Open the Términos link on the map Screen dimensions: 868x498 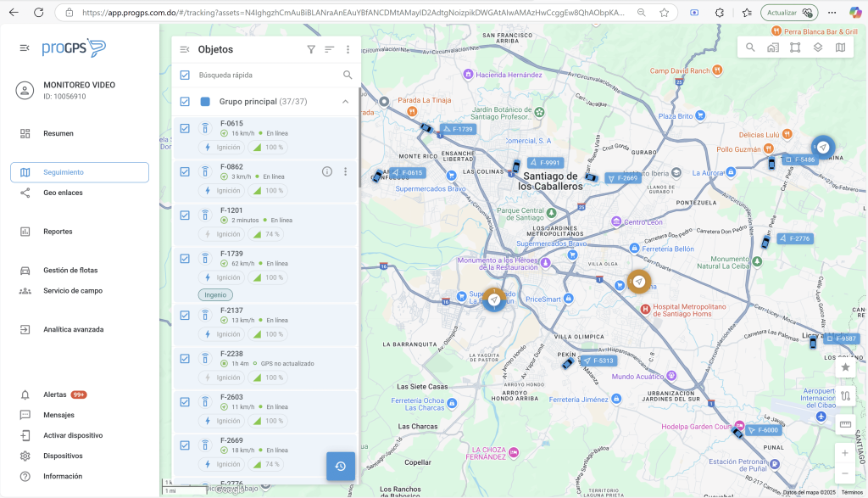tap(852, 492)
